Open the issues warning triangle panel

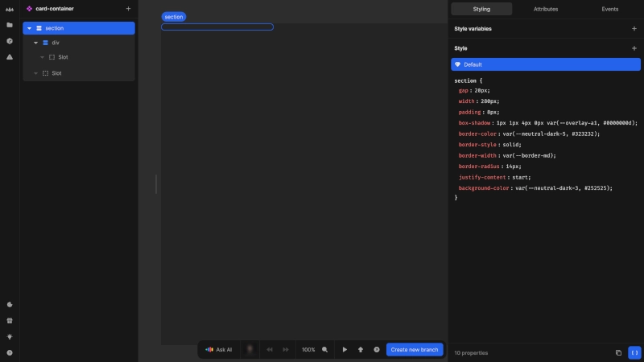[x=10, y=57]
